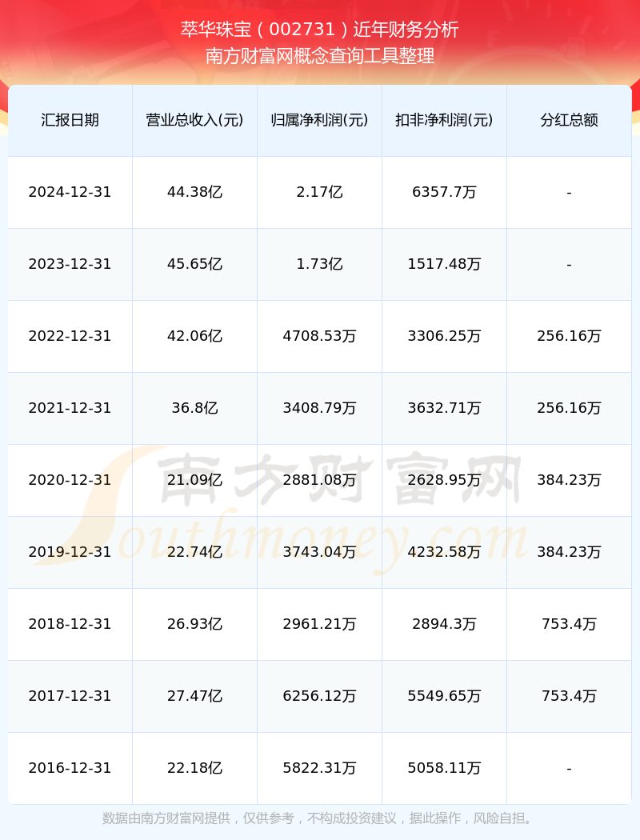The image size is (640, 840).
Task: Click the subtitle 南方财富网概念查询工具整理
Action: [x=320, y=56]
